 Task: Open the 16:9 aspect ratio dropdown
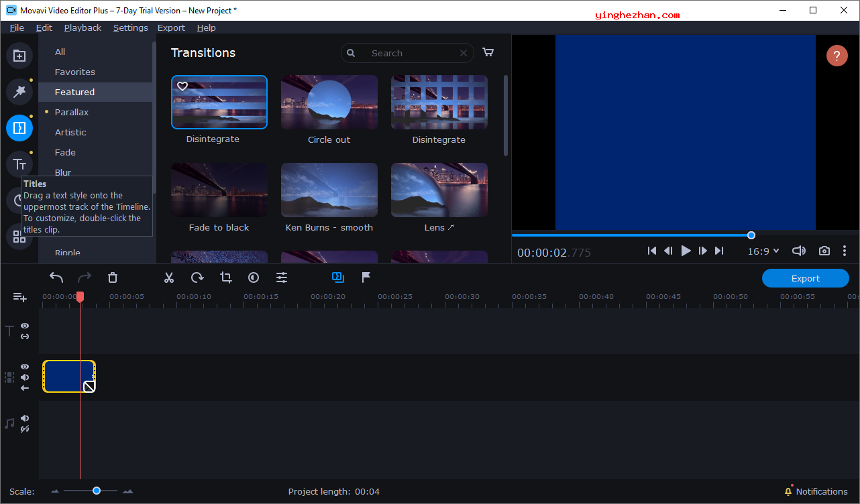[763, 251]
